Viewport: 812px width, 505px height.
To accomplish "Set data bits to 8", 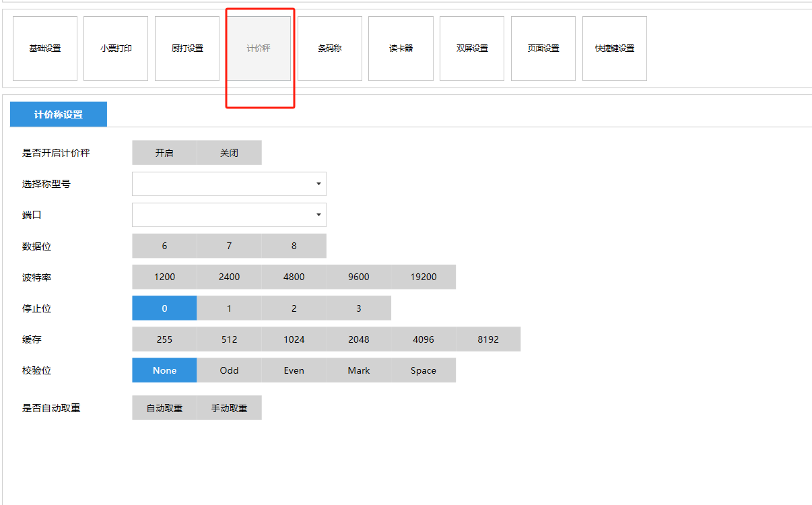I will point(294,246).
